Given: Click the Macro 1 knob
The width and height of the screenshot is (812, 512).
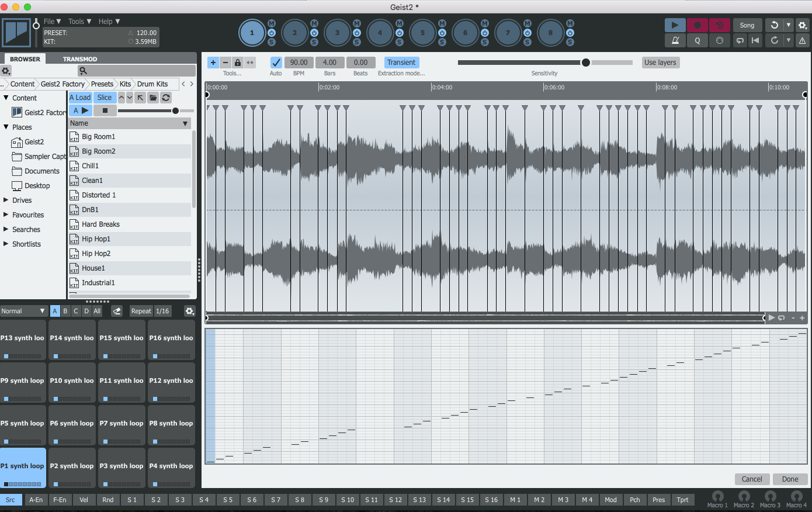Looking at the screenshot, I should (718, 496).
